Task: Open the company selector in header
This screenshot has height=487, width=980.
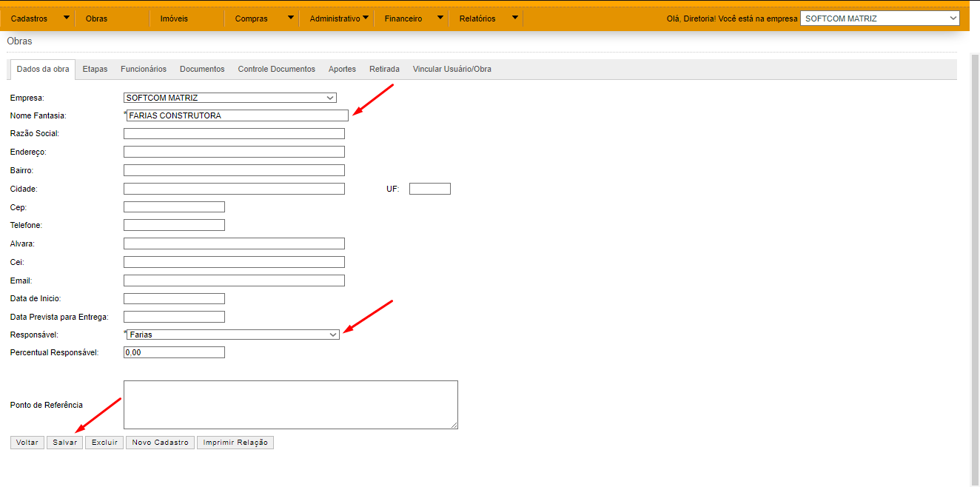Action: coord(879,19)
